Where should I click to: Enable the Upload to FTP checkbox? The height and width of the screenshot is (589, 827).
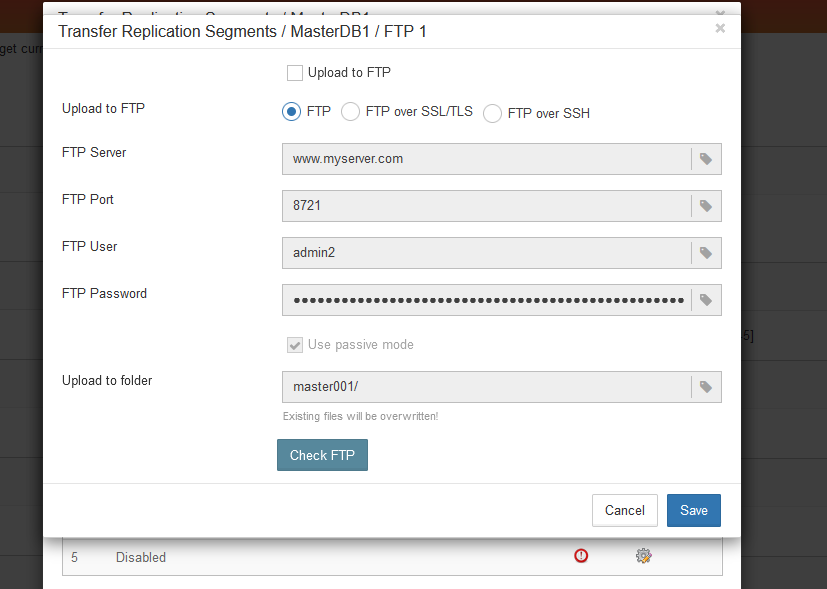[x=295, y=73]
